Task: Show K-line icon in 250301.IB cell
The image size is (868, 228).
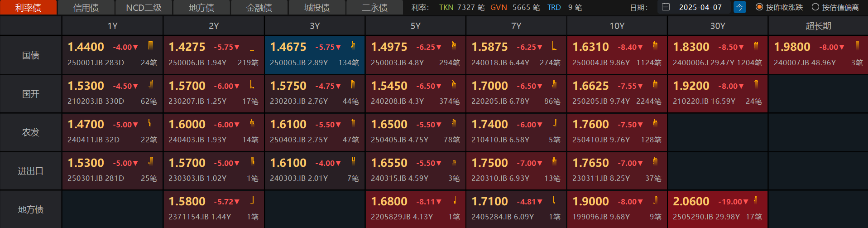Action: (x=151, y=162)
